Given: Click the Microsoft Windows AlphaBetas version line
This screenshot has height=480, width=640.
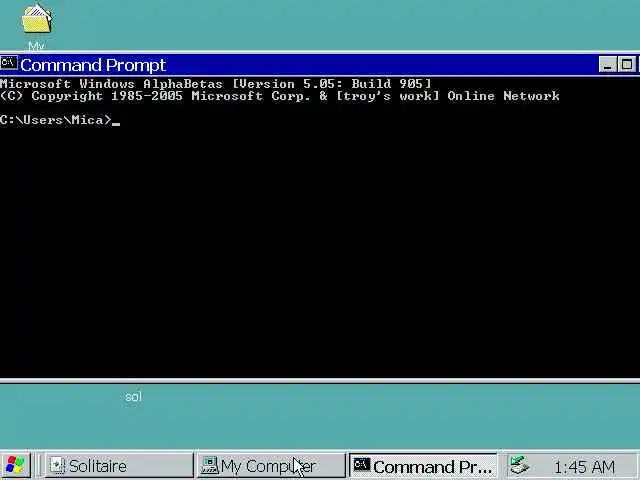Looking at the screenshot, I should (x=216, y=84).
